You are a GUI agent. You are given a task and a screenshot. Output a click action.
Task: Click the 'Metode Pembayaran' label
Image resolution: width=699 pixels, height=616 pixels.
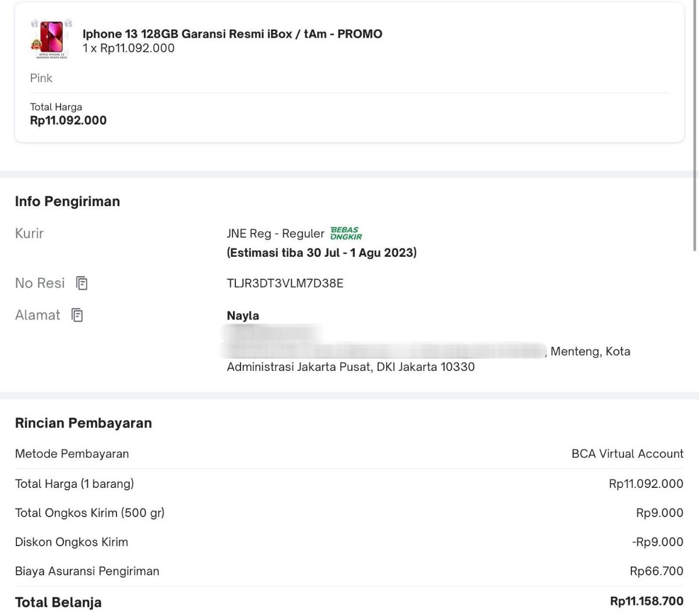point(72,454)
